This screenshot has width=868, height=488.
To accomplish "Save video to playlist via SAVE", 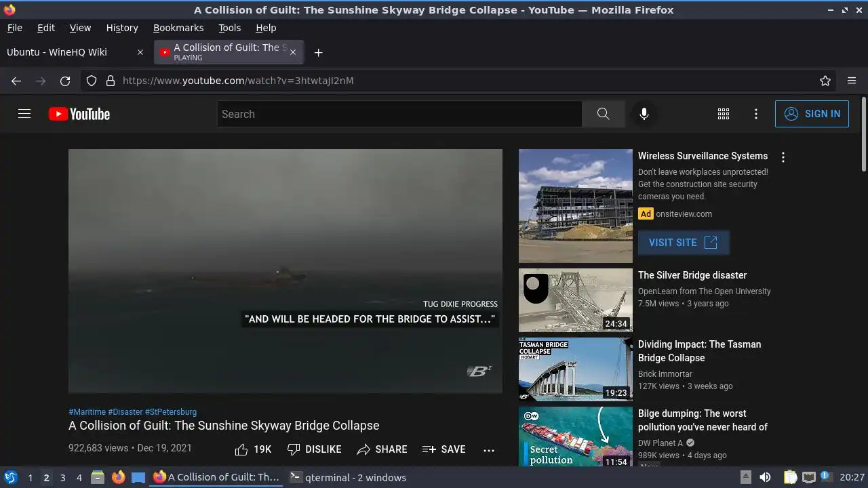I will [443, 449].
